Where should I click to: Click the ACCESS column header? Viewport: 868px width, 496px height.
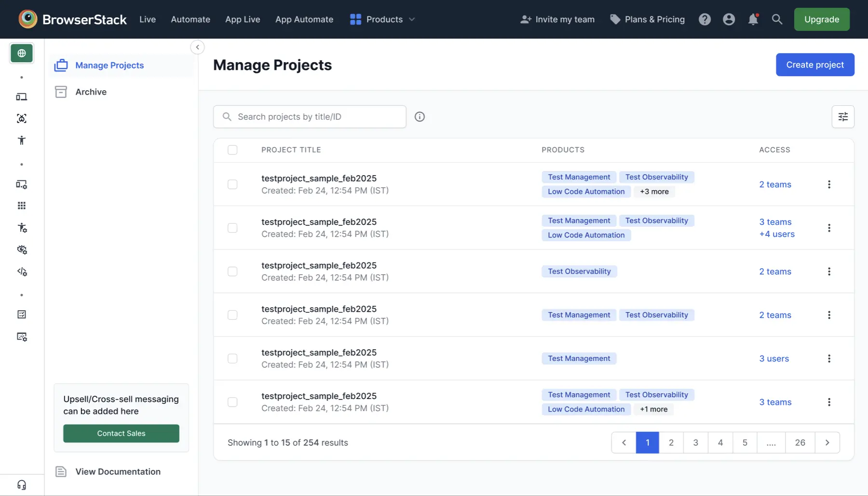(x=774, y=150)
